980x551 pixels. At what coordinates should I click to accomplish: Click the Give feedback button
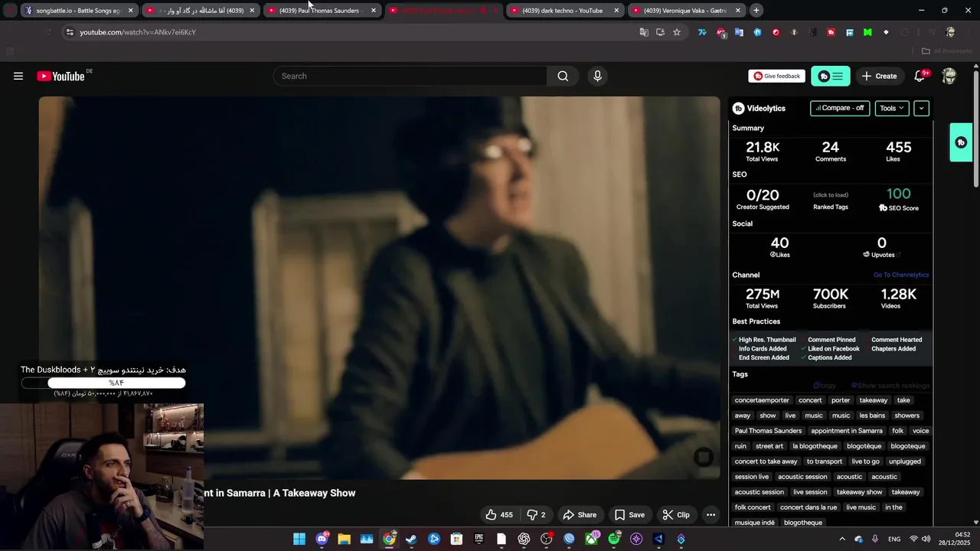(776, 76)
